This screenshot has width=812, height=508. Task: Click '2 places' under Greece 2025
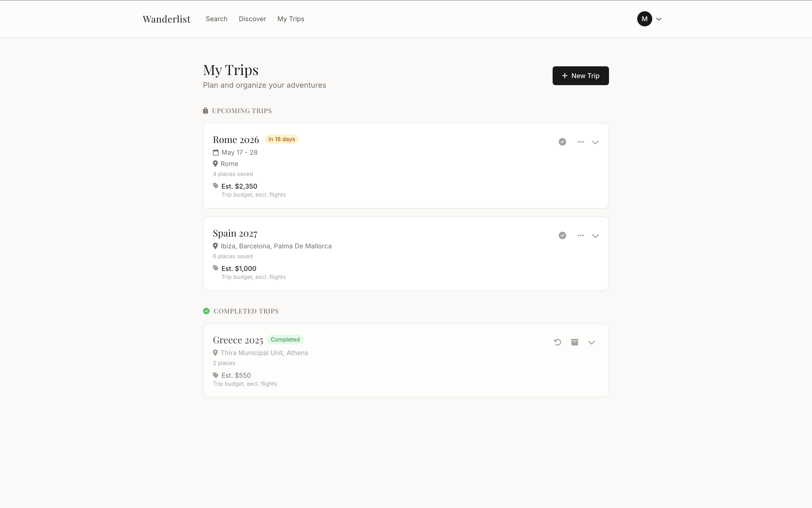pyautogui.click(x=224, y=363)
